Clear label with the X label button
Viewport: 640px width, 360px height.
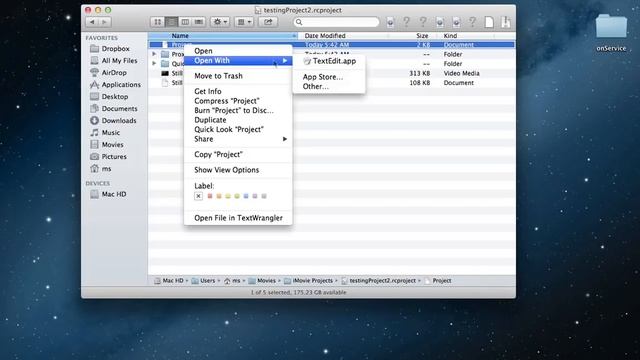click(x=198, y=196)
